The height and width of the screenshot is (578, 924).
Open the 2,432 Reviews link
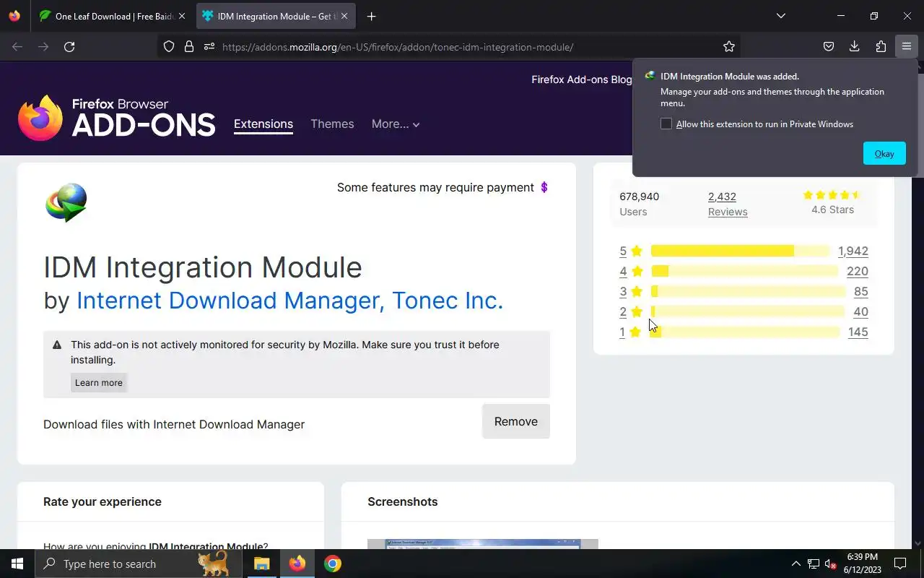[x=728, y=204]
